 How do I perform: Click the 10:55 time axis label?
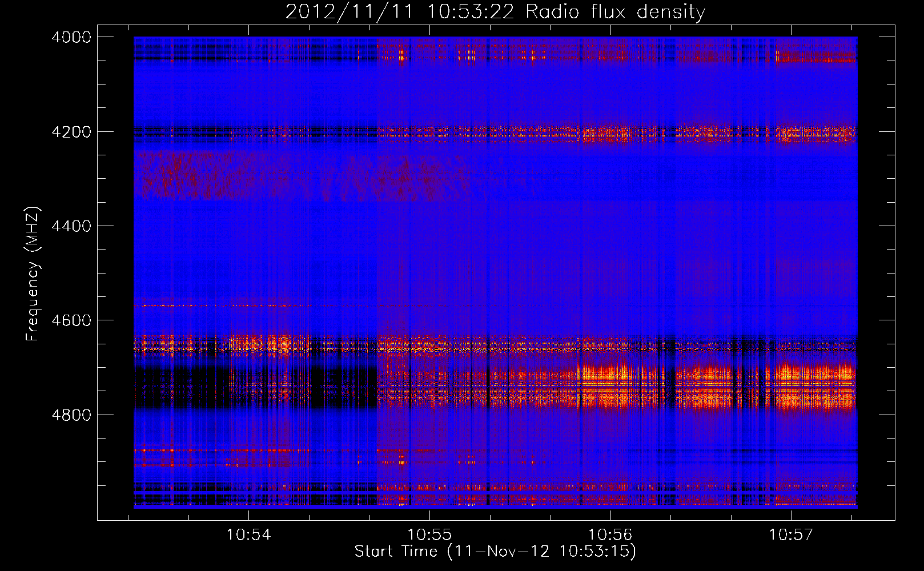pos(429,535)
